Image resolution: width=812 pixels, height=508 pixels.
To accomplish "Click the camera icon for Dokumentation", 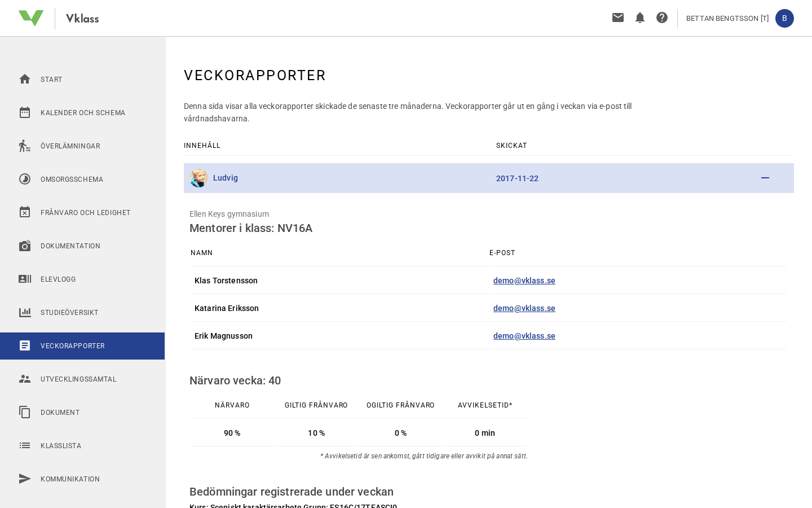I will 25,246.
